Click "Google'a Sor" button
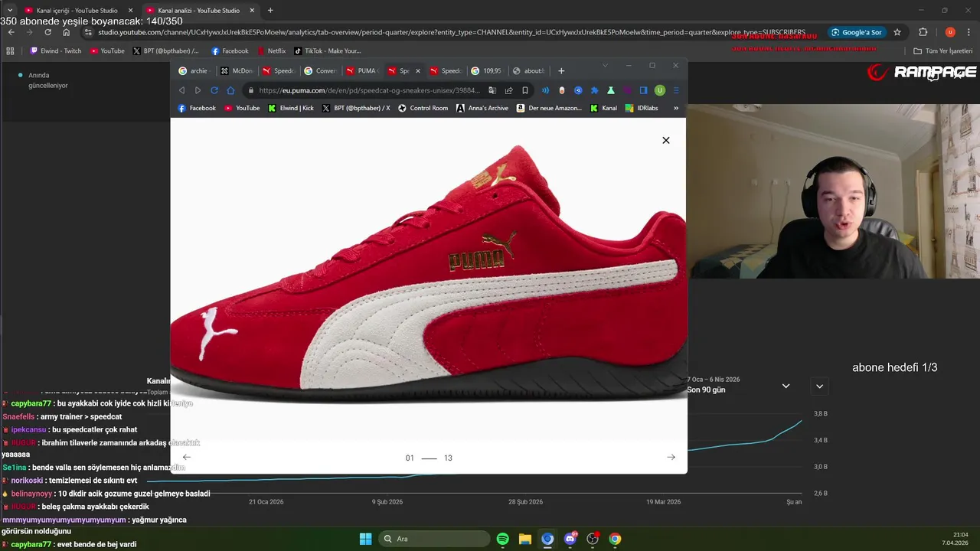This screenshot has height=551, width=980. (x=857, y=32)
